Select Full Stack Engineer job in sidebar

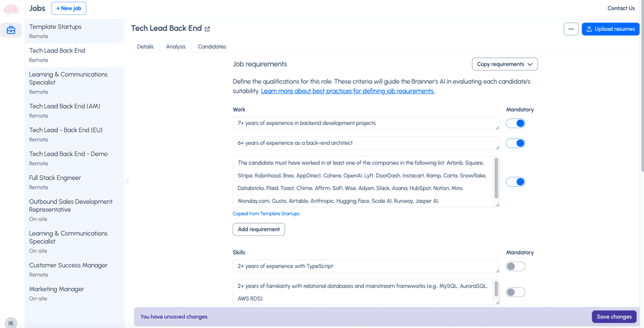pyautogui.click(x=55, y=178)
